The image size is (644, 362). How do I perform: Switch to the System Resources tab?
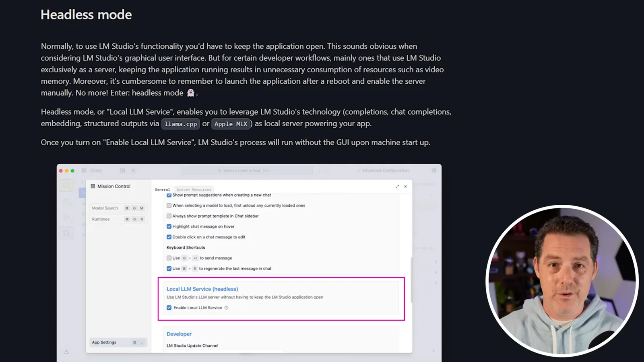[194, 189]
